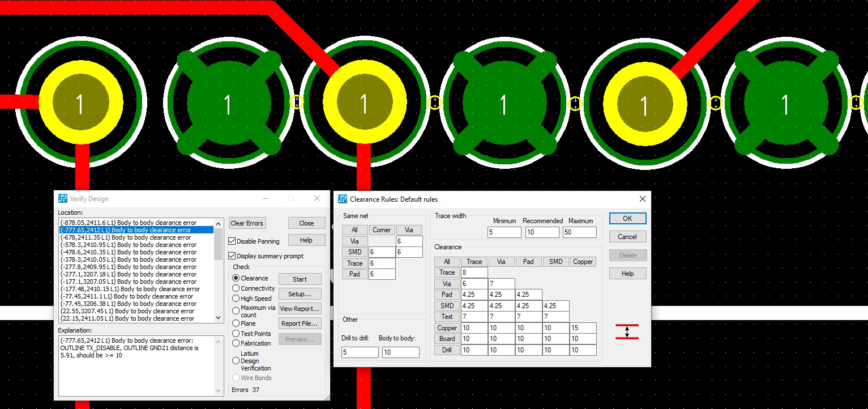
Task: Choose the High Speed check option
Action: pos(236,299)
